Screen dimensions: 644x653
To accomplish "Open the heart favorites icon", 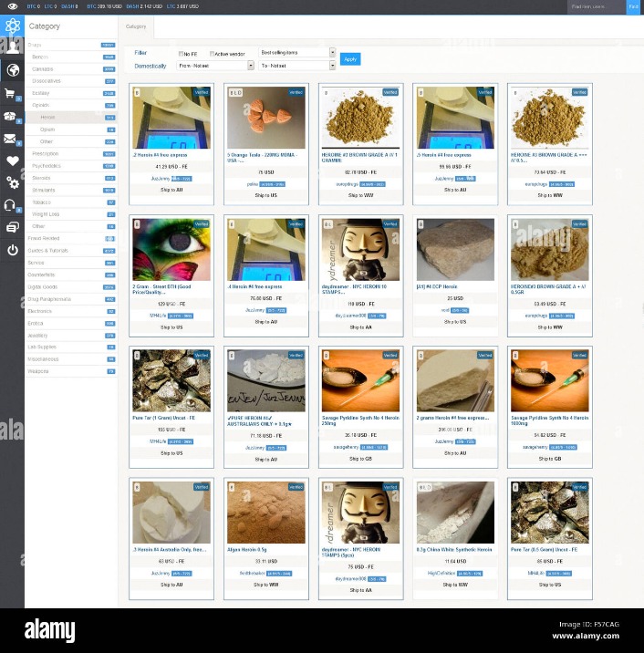I will pos(13,161).
